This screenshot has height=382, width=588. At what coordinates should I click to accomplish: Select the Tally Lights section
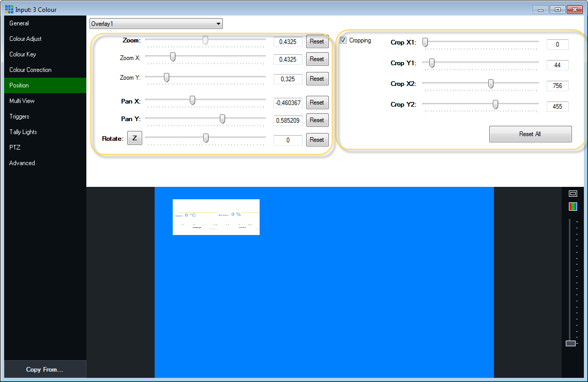tap(23, 132)
